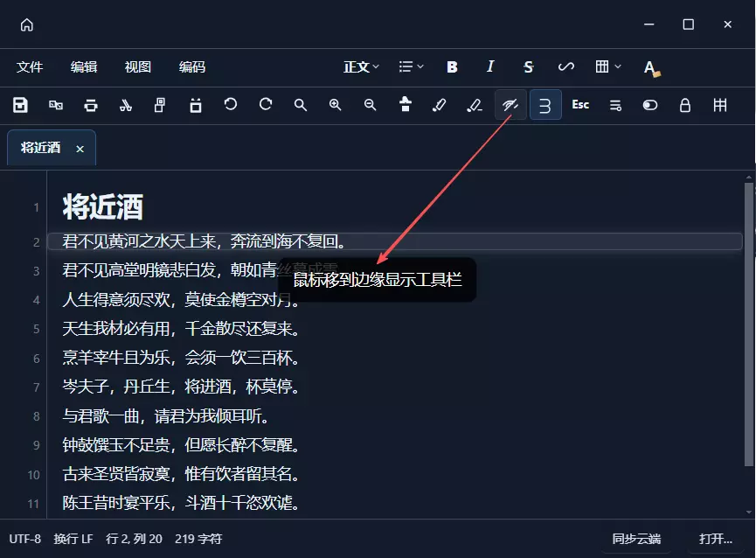The image size is (756, 558).
Task: Click the clear highlight pen icon
Action: point(475,105)
